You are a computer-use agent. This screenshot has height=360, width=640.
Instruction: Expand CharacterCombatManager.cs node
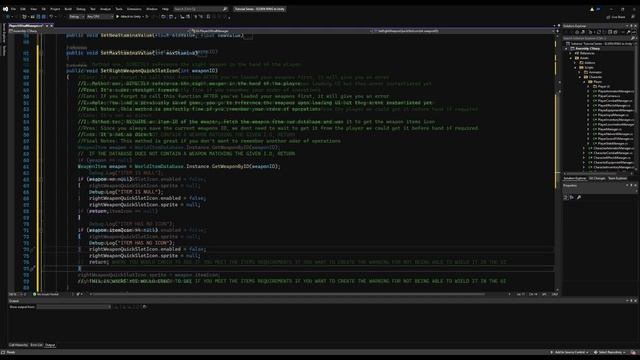click(584, 153)
